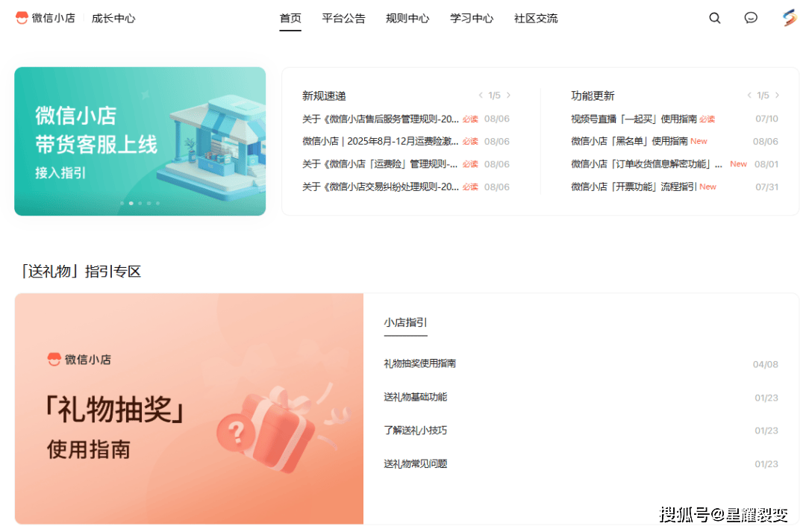
Task: Click the 功能更新 section heading
Action: [593, 96]
